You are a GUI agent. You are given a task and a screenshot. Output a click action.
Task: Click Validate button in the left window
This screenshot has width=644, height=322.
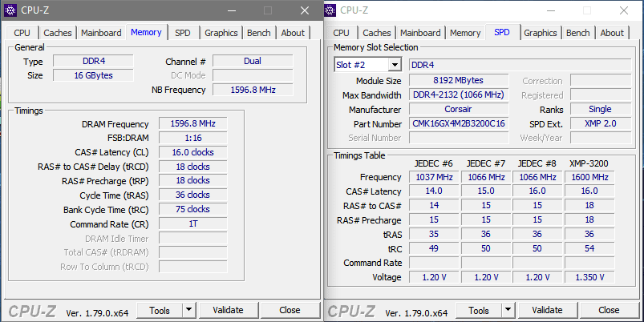(228, 311)
